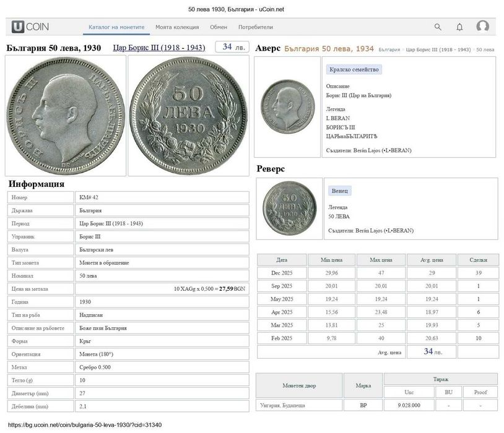Image resolution: width=504 pixels, height=433 pixels.
Task: Click the Монетен двор column header
Action: click(299, 385)
